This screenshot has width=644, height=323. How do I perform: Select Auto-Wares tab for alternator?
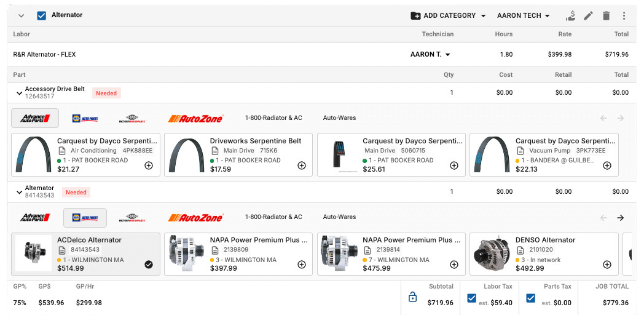(339, 217)
